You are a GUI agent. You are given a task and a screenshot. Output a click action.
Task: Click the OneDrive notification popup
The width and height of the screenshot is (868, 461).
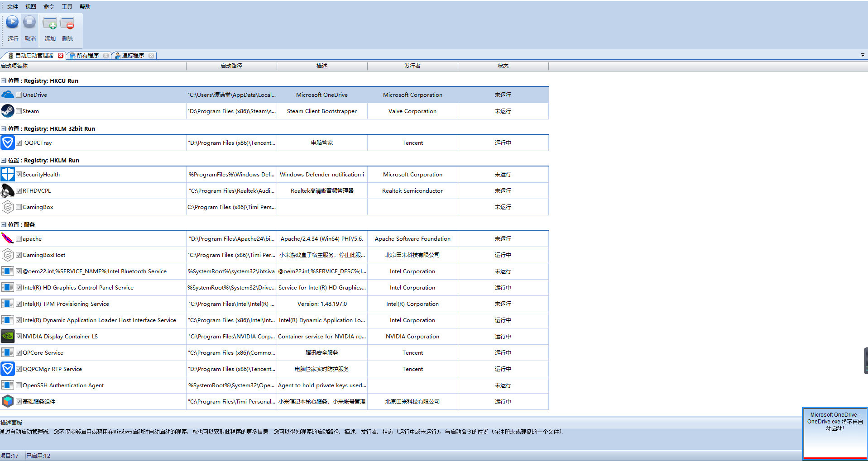pyautogui.click(x=835, y=433)
